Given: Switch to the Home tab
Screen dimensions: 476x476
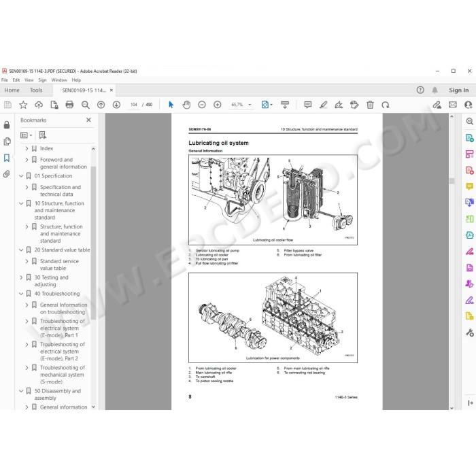Looking at the screenshot, I should tap(12, 90).
